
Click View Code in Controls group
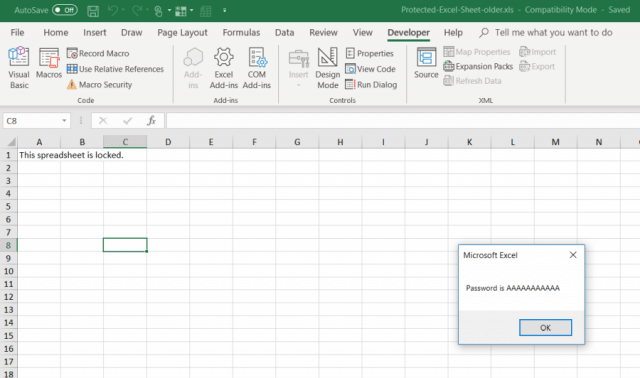[x=371, y=69]
